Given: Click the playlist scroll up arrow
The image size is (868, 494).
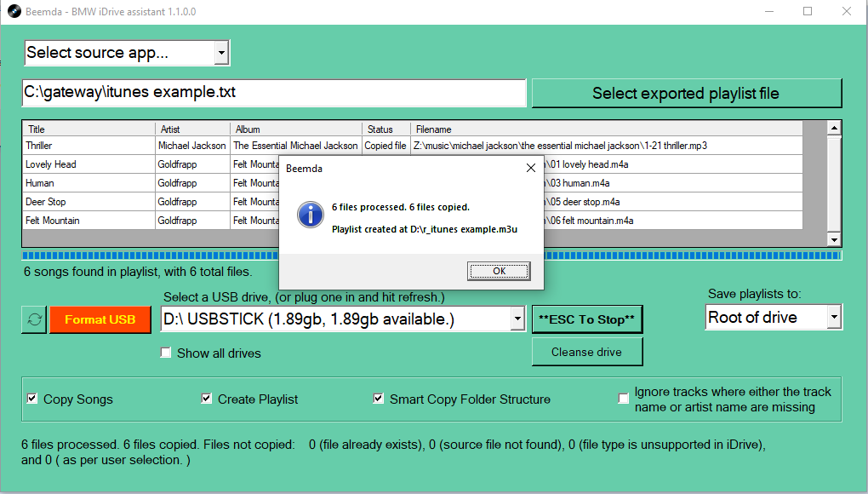Looking at the screenshot, I should (x=834, y=128).
